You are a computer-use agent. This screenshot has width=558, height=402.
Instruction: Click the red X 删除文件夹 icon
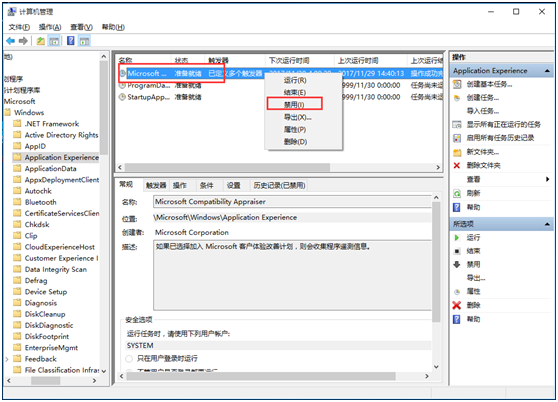[x=457, y=165]
